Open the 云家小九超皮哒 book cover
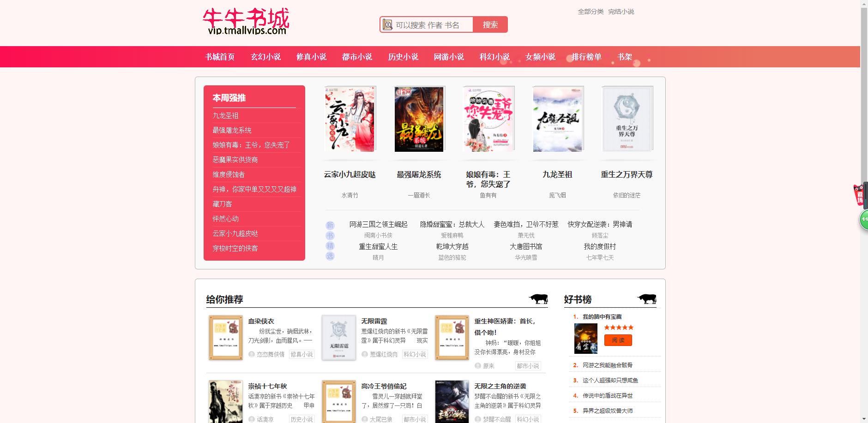The image size is (868, 423). click(350, 119)
